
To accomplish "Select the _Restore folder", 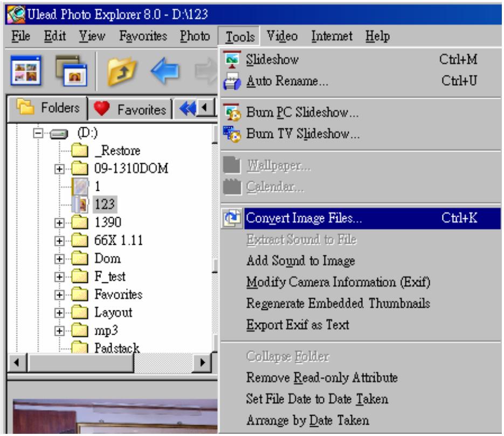I will click(118, 150).
